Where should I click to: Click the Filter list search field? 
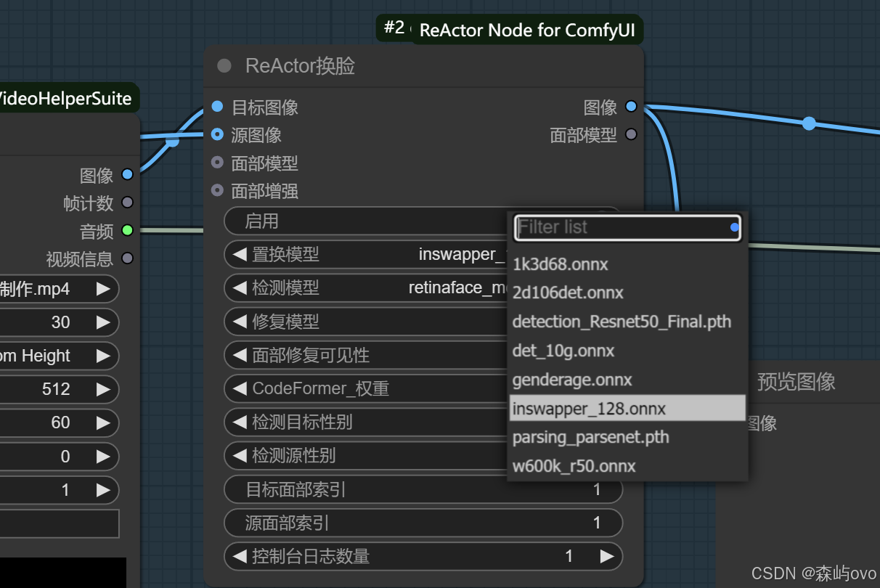tap(627, 227)
